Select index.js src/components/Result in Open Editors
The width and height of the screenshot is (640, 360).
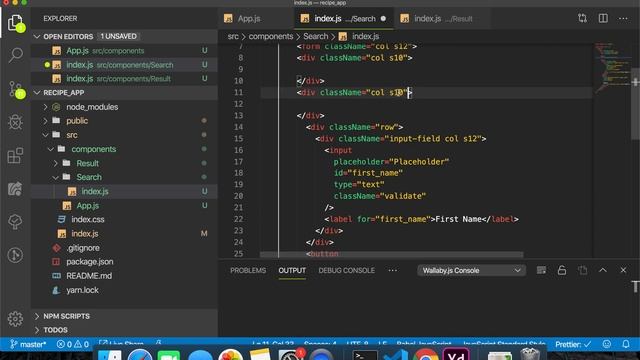(124, 78)
